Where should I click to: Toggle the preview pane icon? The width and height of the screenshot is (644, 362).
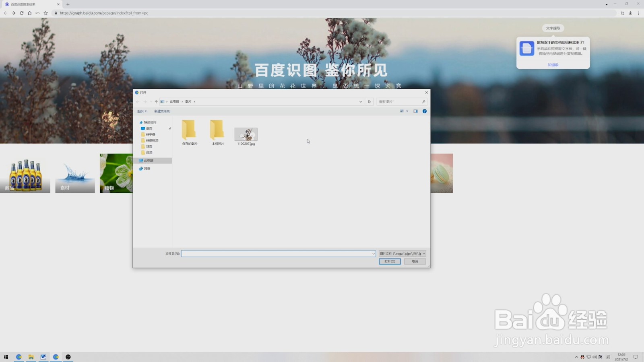coord(415,111)
